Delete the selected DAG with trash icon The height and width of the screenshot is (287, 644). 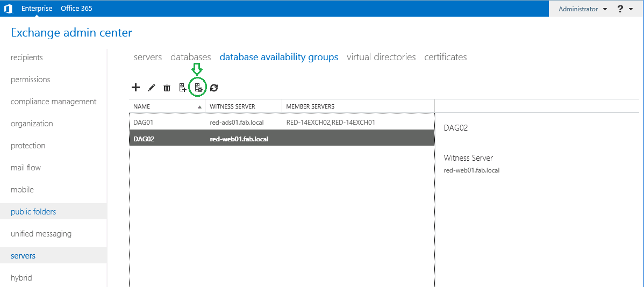tap(167, 88)
